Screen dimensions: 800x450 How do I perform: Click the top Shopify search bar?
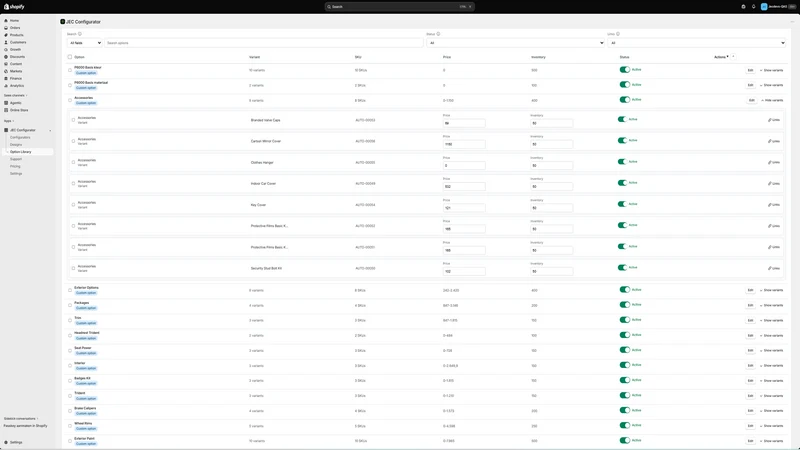point(399,7)
